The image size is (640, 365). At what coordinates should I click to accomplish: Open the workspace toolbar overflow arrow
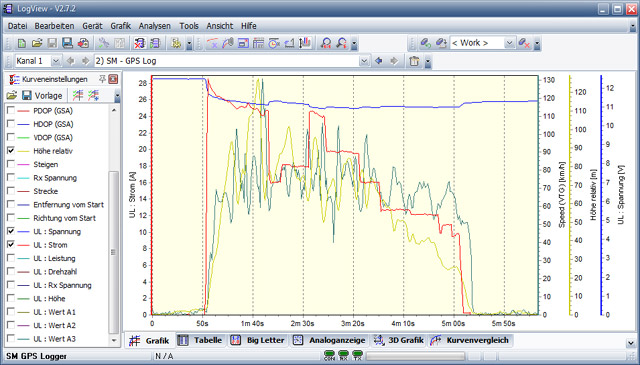(537, 44)
